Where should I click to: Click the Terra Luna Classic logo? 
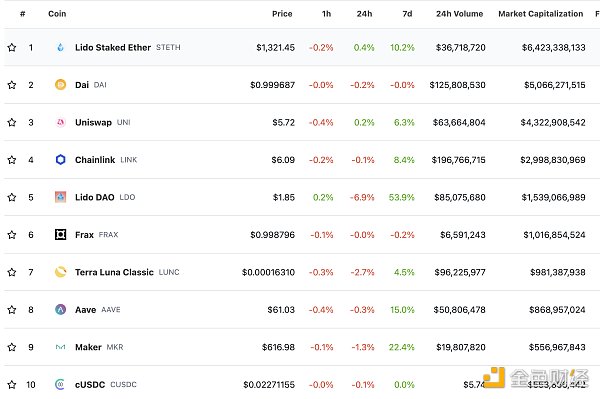tap(60, 272)
